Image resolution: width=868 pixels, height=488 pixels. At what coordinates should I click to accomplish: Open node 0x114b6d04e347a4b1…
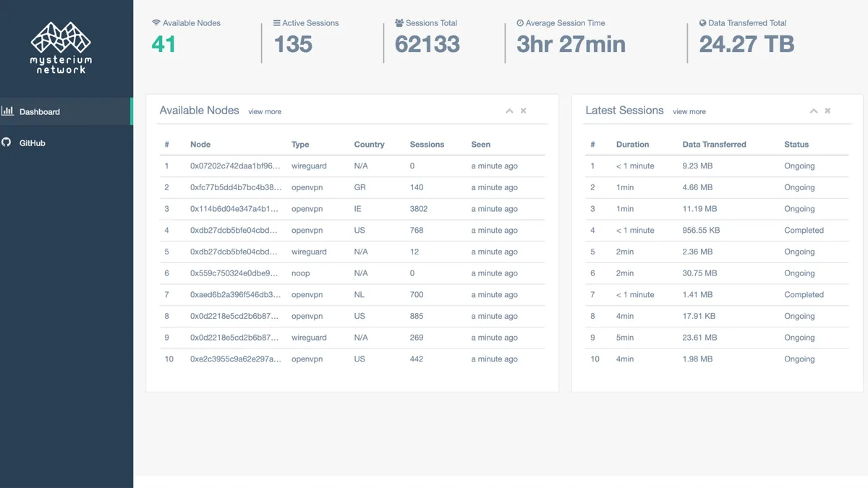234,209
